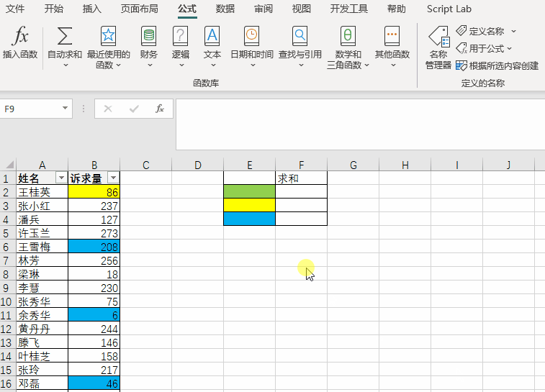This screenshot has width=545, height=392.
Task: Open the Name Manager (名称管理器)
Action: pyautogui.click(x=438, y=48)
